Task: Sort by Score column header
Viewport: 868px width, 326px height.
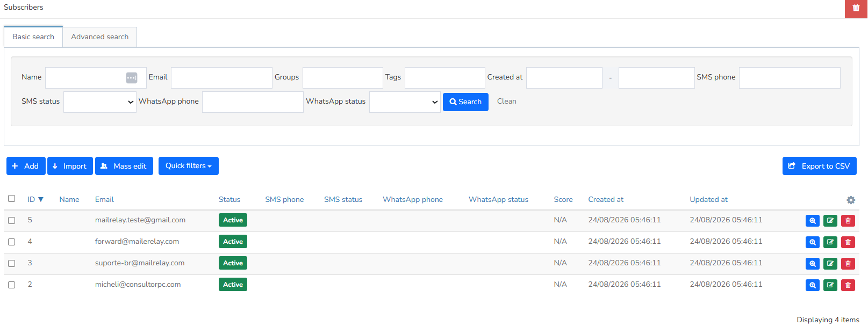Action: point(563,200)
